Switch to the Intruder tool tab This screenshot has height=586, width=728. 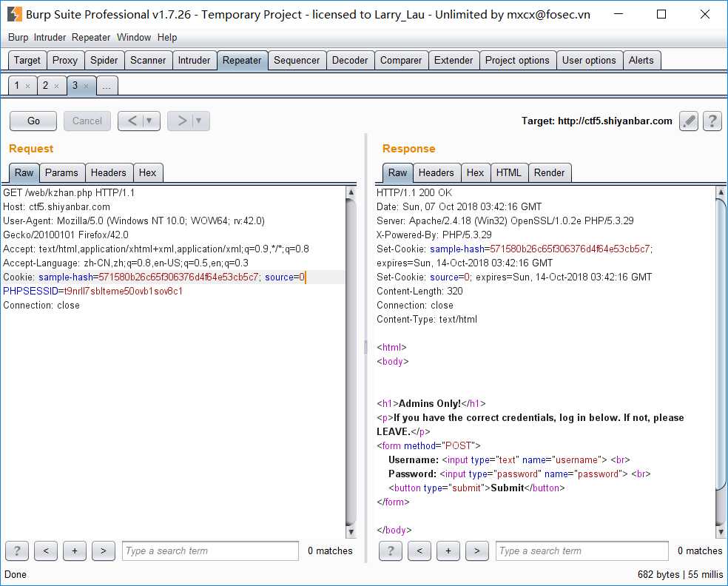click(x=194, y=61)
